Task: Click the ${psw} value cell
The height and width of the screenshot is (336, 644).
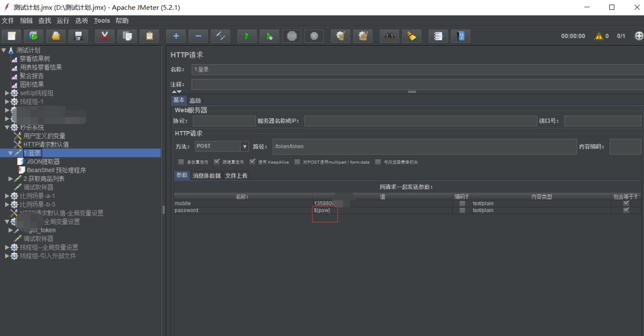Action: pyautogui.click(x=383, y=210)
